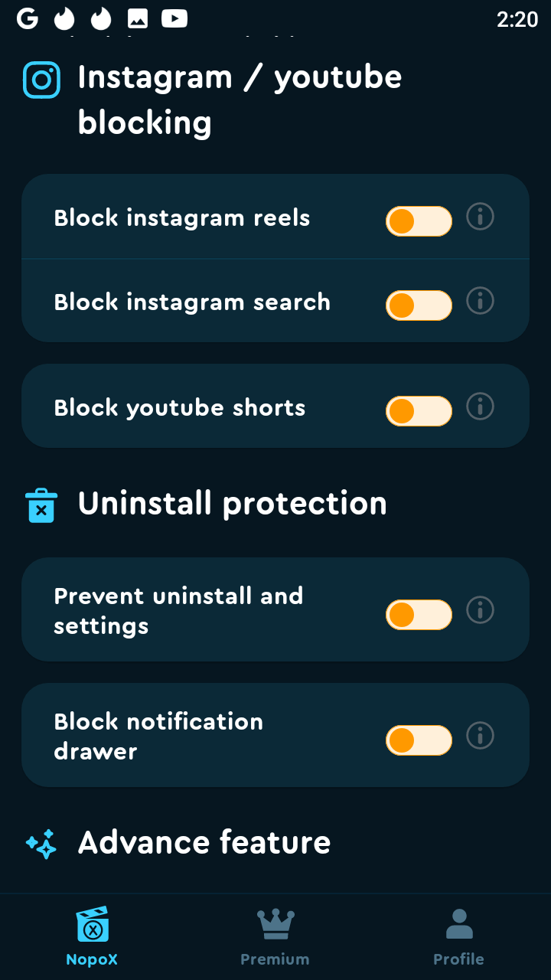Tap the YouTube status bar icon
Screen dimensions: 551x980
[x=174, y=18]
